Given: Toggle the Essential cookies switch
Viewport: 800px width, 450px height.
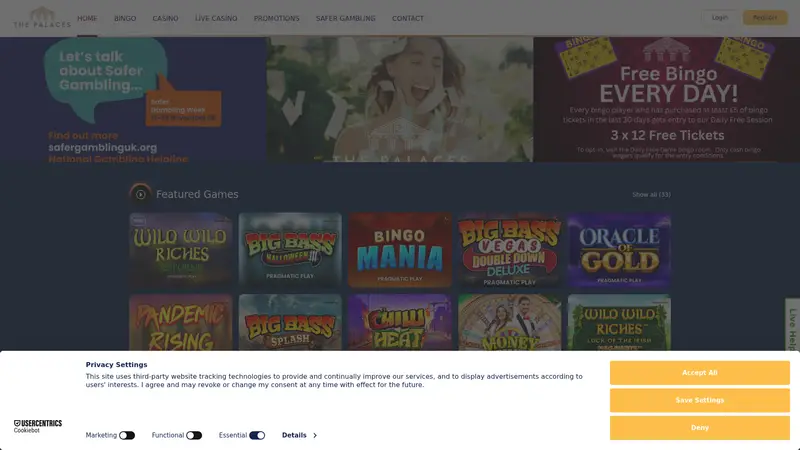Looking at the screenshot, I should point(257,435).
